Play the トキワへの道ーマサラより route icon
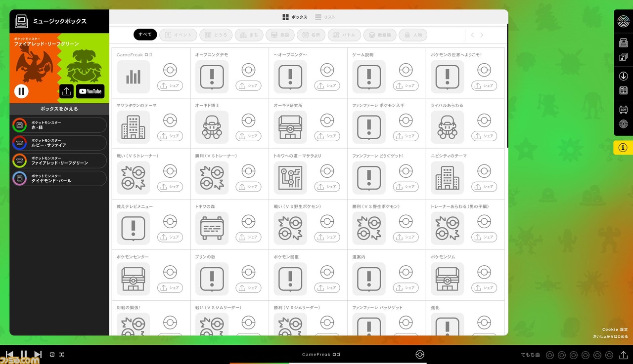Screen dimensions: 633x364 click(x=290, y=178)
